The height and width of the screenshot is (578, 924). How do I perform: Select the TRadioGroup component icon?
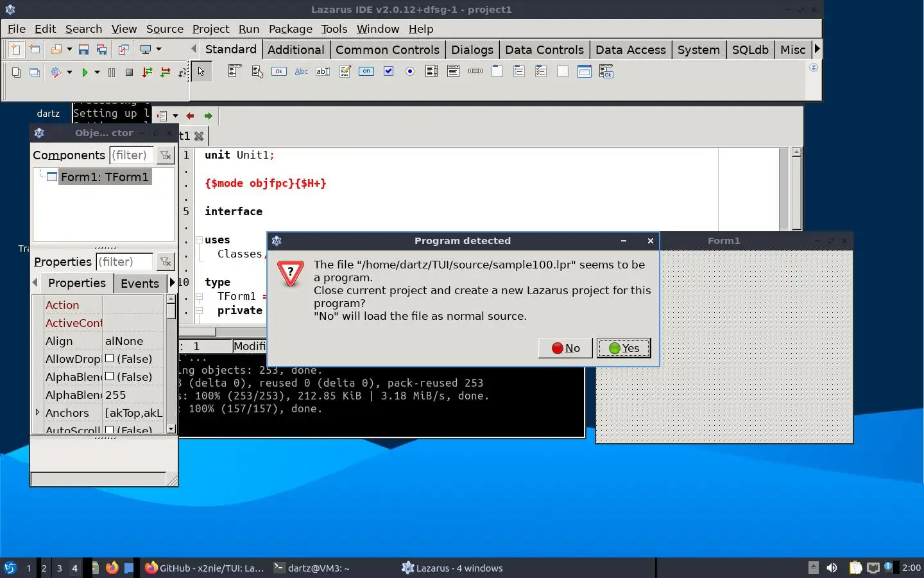(519, 71)
